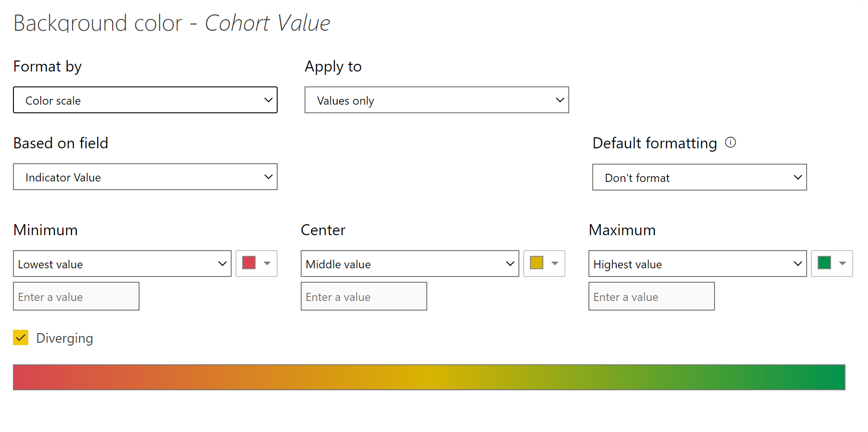Screen dimensions: 868x432
Task: Open the Format by Color scale dropdown
Action: click(145, 100)
